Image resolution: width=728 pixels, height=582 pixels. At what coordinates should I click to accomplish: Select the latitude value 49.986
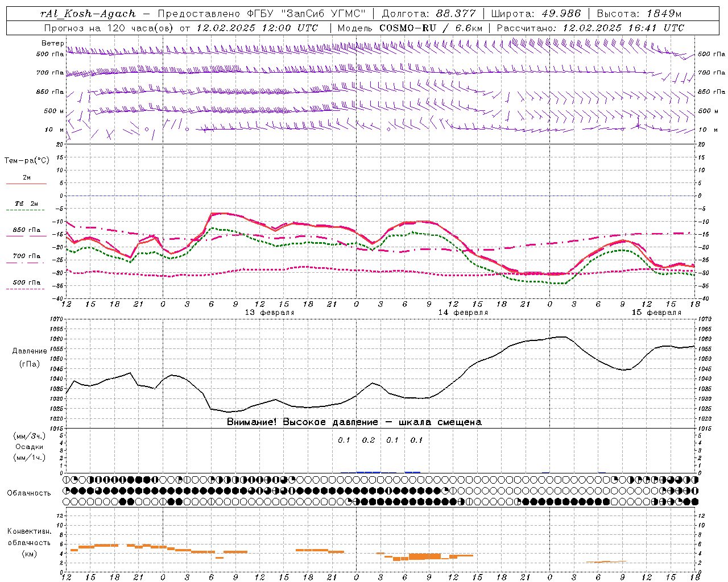pyautogui.click(x=561, y=14)
